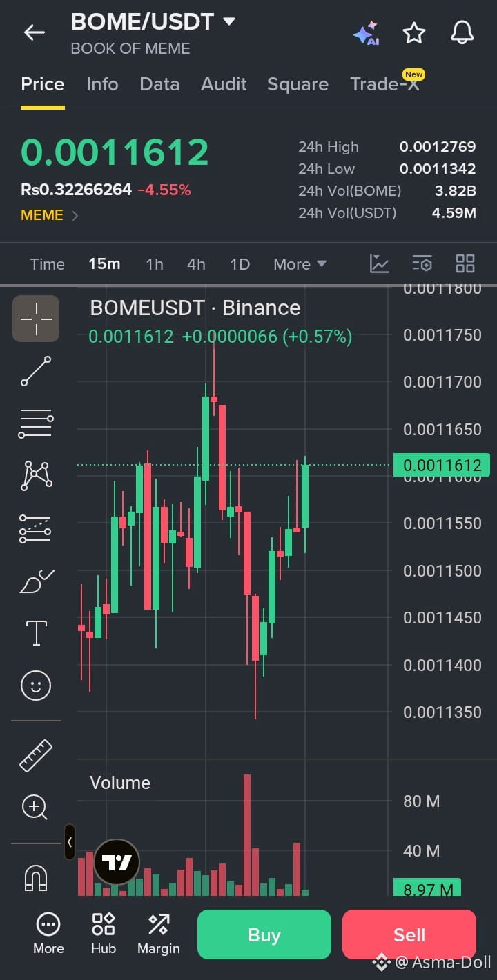Select the Text annotation tool
The image size is (497, 980).
coord(36,632)
